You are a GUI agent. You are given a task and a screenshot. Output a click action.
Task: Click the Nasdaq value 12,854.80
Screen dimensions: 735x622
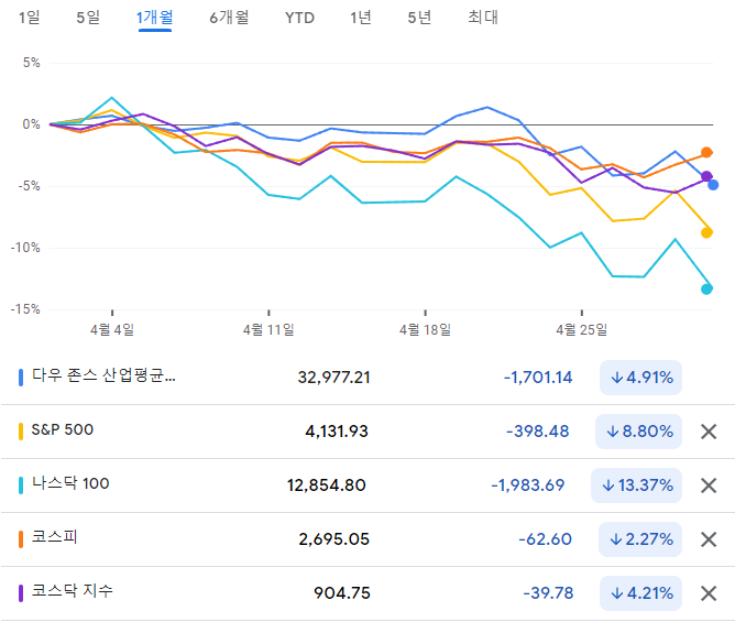[x=326, y=485]
